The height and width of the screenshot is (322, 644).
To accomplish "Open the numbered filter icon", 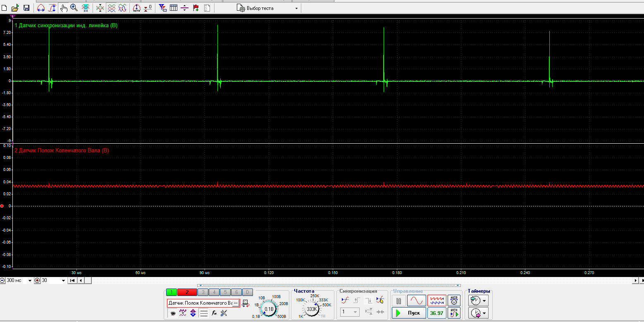I will tap(162, 8).
